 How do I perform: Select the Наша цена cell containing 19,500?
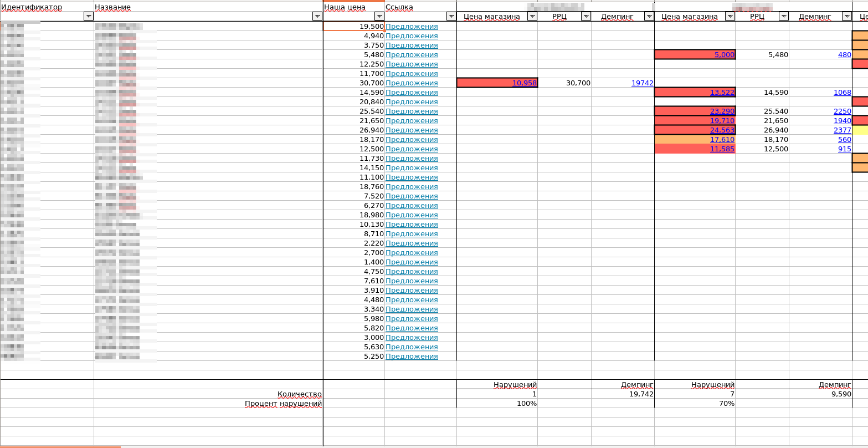353,27
